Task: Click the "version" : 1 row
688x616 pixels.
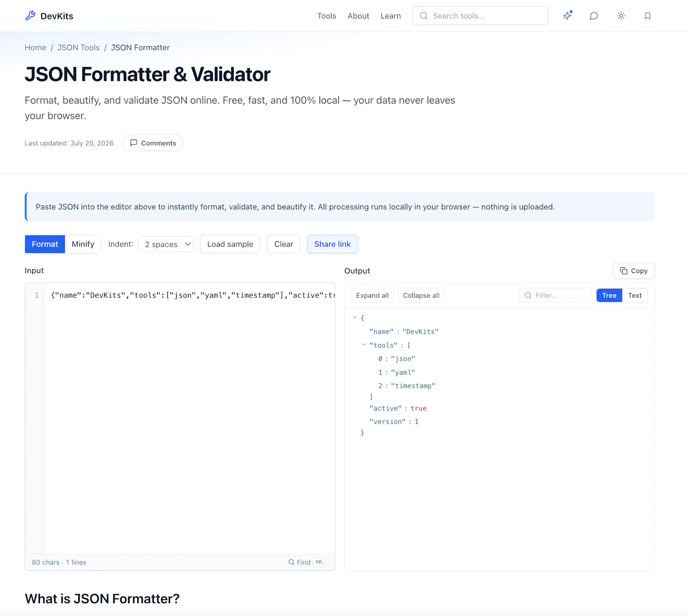Action: (x=394, y=422)
